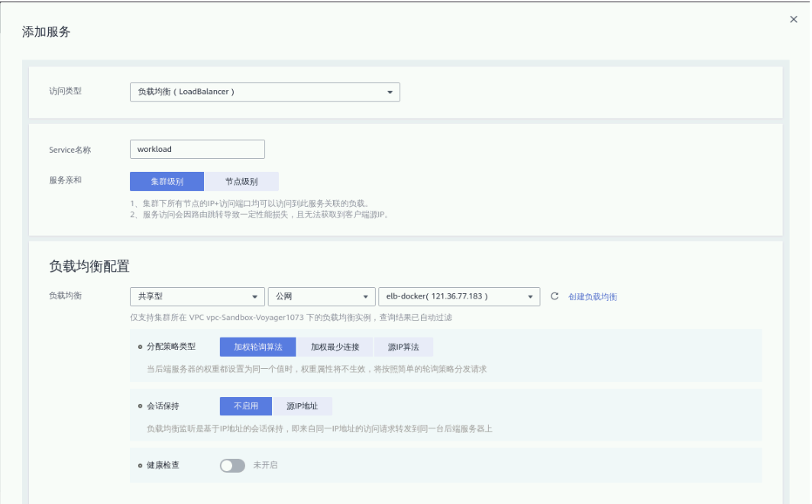Open the 创建负载均衡 link

click(x=592, y=297)
